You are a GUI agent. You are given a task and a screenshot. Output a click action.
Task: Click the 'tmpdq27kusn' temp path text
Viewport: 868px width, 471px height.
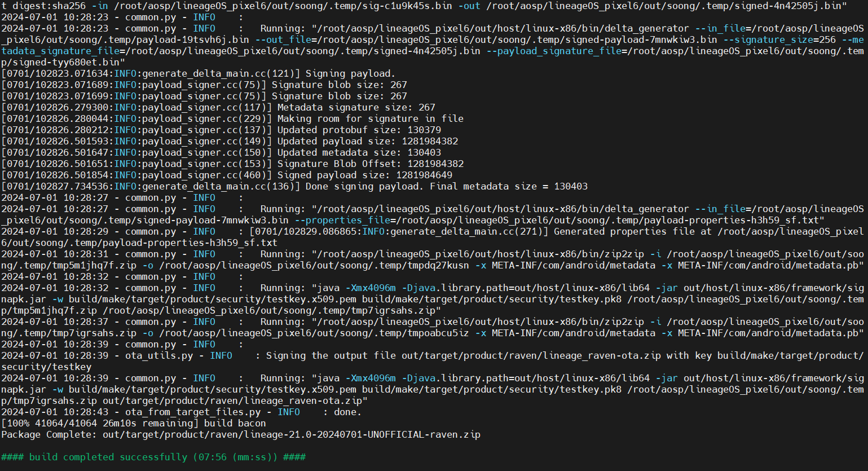438,265
